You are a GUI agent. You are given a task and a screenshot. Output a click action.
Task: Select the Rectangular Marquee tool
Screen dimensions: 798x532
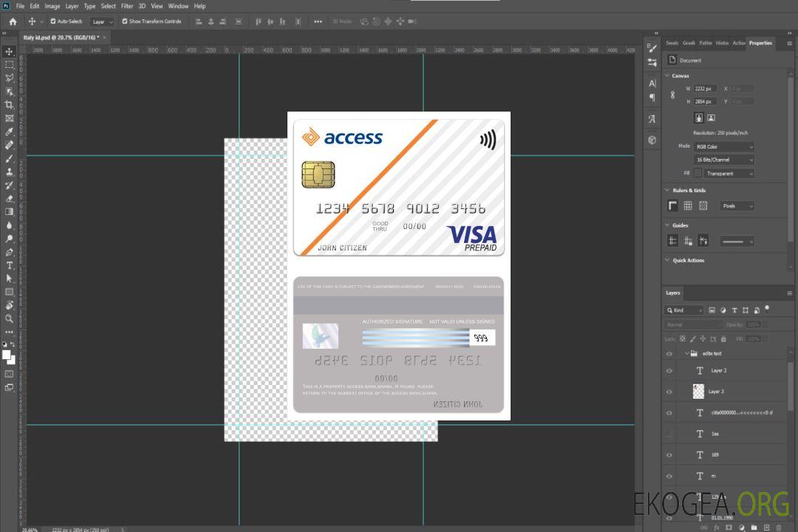click(x=9, y=65)
